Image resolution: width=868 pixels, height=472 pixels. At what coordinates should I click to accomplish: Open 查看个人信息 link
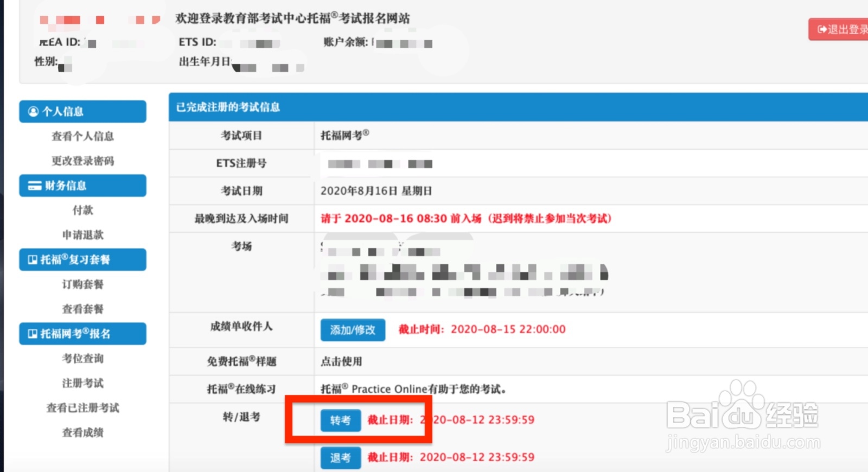82,136
